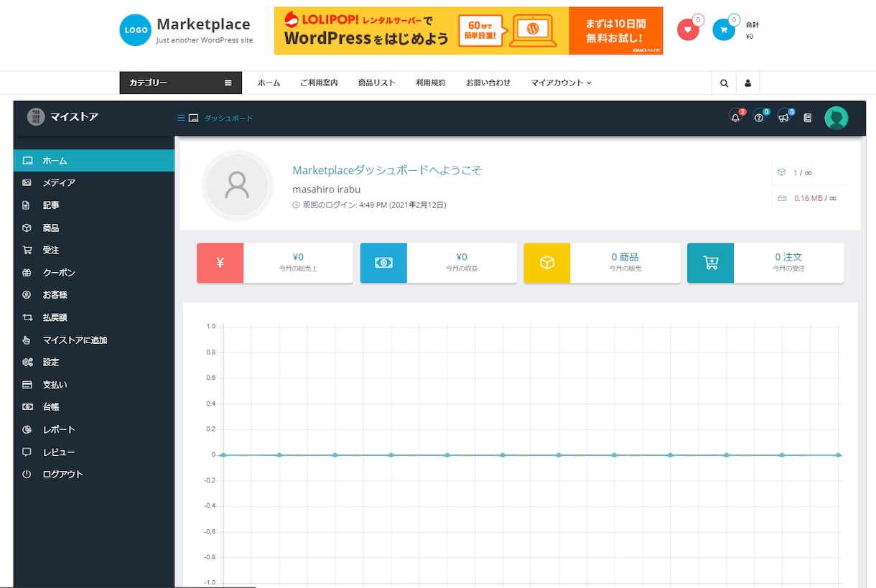Open the notifications bell in dashboard header

click(x=736, y=117)
